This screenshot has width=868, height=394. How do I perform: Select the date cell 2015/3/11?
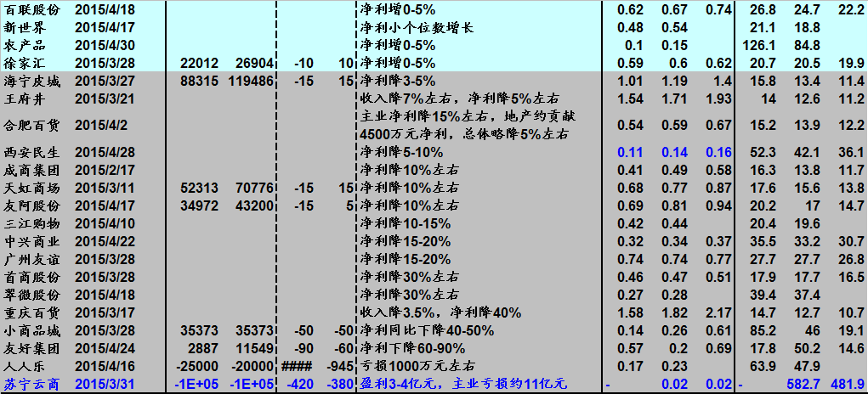click(105, 188)
